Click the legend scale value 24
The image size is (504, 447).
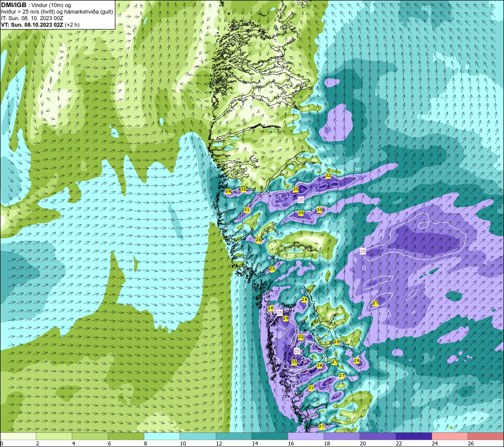pyautogui.click(x=435, y=443)
